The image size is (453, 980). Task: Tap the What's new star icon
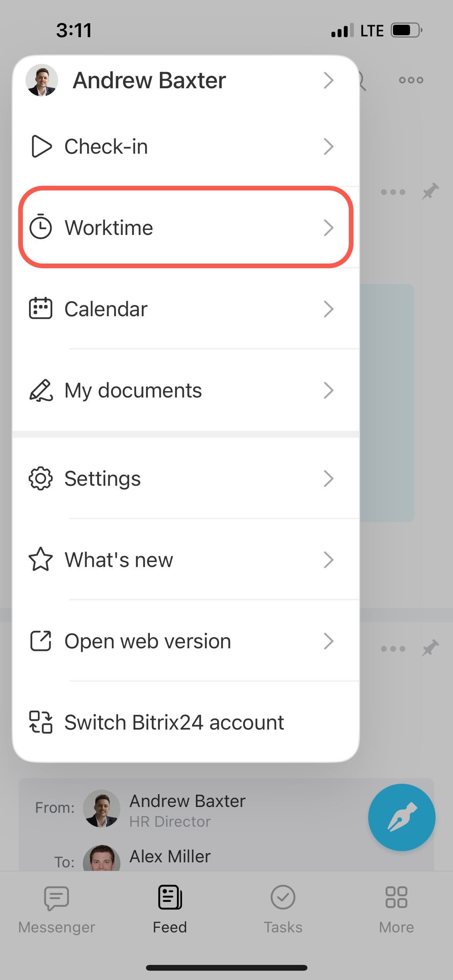coord(41,560)
